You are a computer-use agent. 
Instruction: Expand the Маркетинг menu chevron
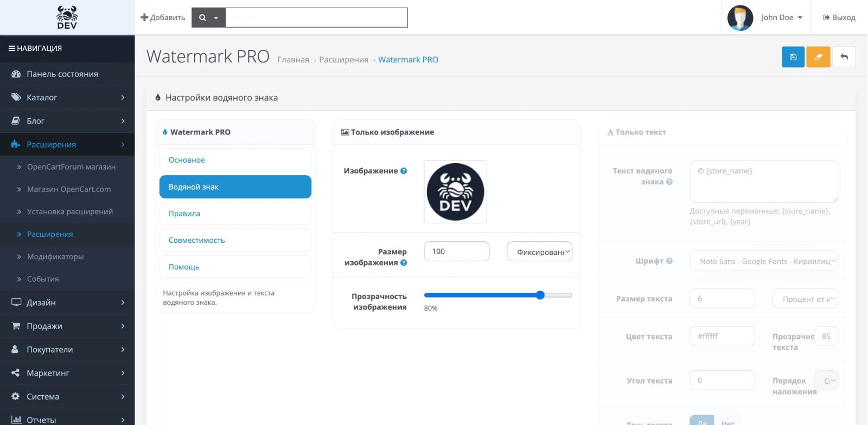(123, 373)
